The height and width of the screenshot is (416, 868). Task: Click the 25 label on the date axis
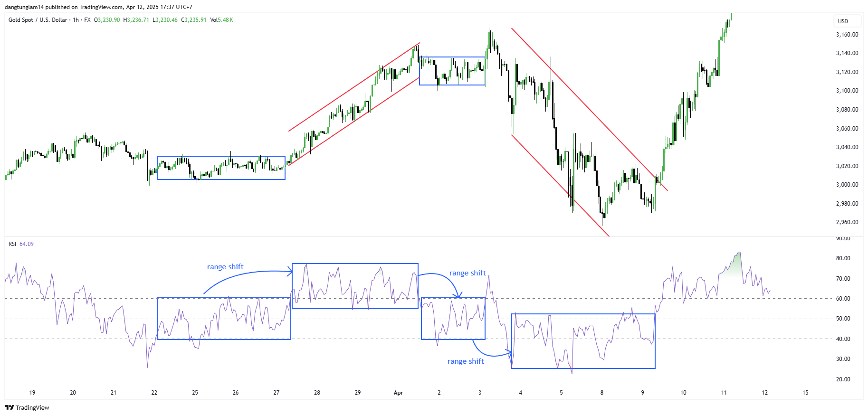(x=195, y=393)
